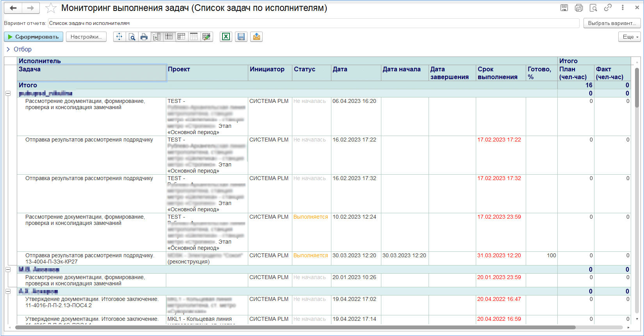Select the Проект column header
This screenshot has height=336, width=644.
[207, 73]
